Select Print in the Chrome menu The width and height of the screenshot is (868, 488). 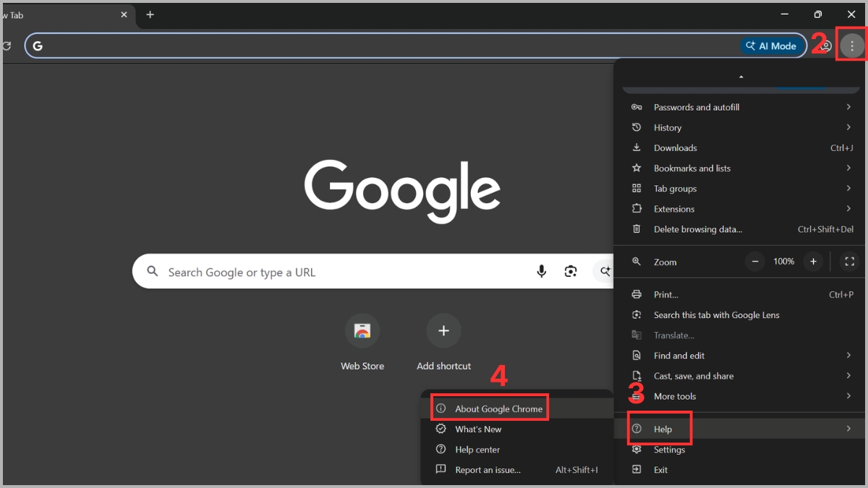pyautogui.click(x=739, y=294)
